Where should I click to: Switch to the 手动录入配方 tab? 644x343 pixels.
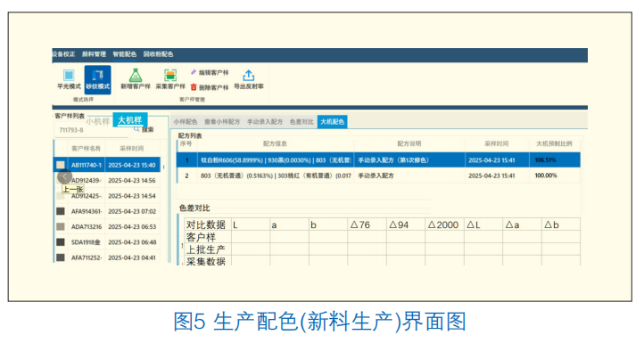[x=265, y=122]
